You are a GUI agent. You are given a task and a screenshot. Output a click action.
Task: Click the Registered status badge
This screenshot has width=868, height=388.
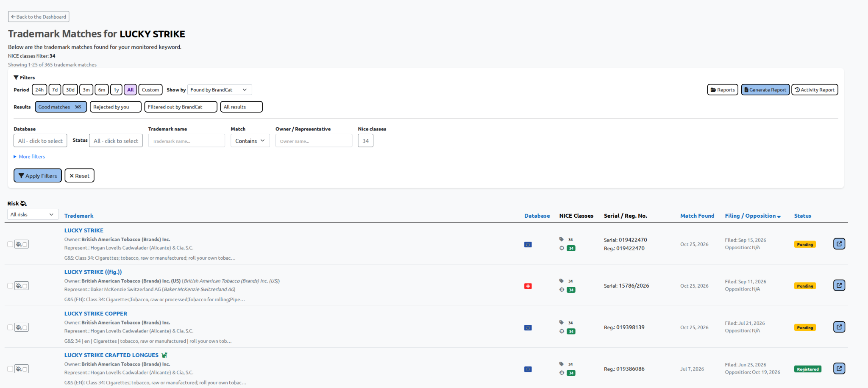pyautogui.click(x=808, y=369)
